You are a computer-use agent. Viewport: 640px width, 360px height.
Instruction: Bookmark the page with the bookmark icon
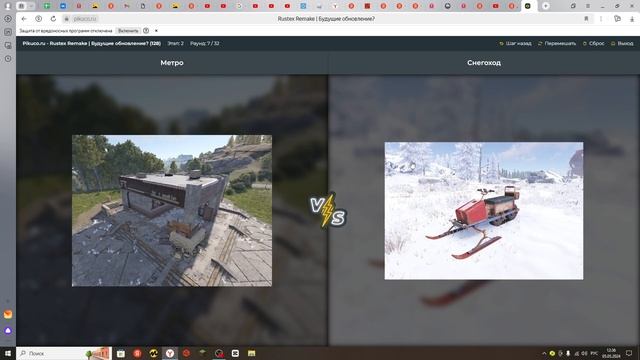[586, 19]
